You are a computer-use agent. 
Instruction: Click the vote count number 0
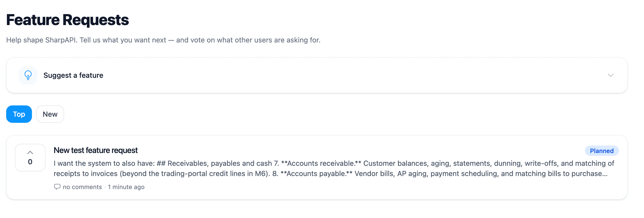[x=30, y=162]
